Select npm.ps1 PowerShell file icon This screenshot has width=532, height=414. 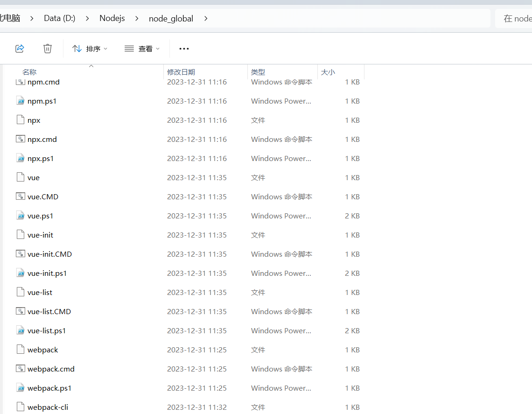pyautogui.click(x=21, y=101)
